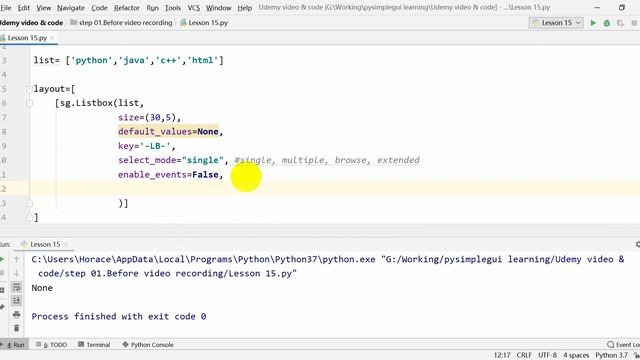Open the Event Log
This screenshot has width=640, height=360.
623,344
